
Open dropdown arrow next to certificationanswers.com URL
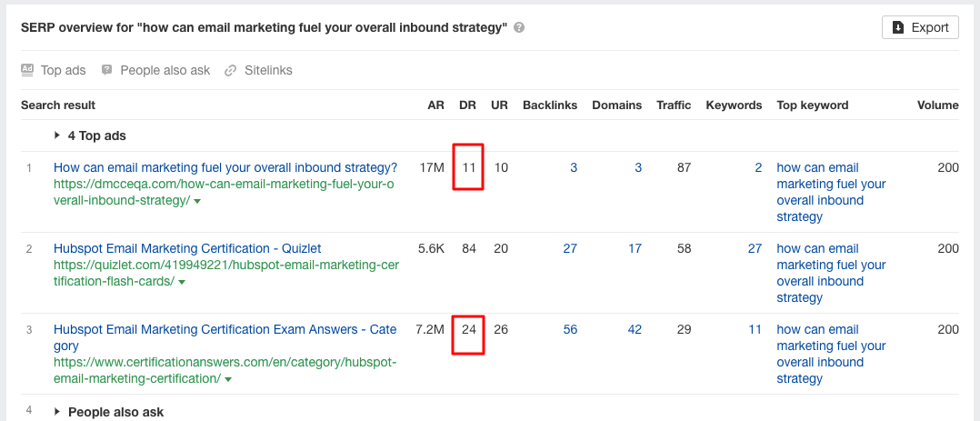pos(227,379)
